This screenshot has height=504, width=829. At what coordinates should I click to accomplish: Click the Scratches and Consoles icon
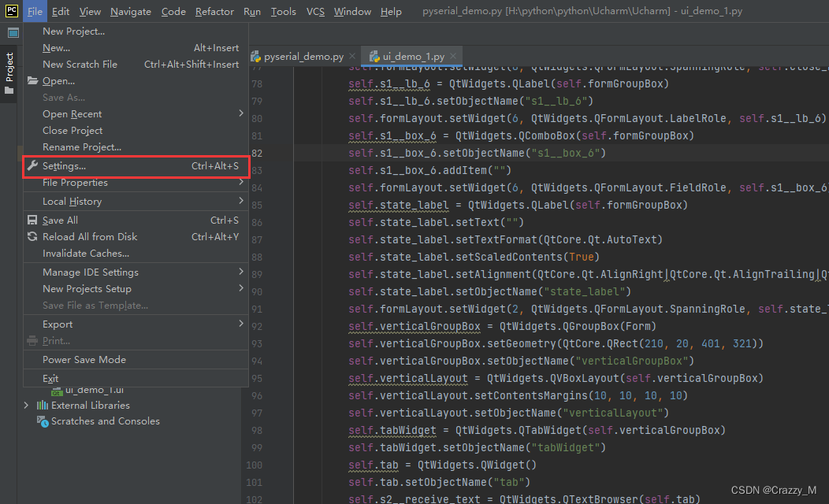point(41,421)
